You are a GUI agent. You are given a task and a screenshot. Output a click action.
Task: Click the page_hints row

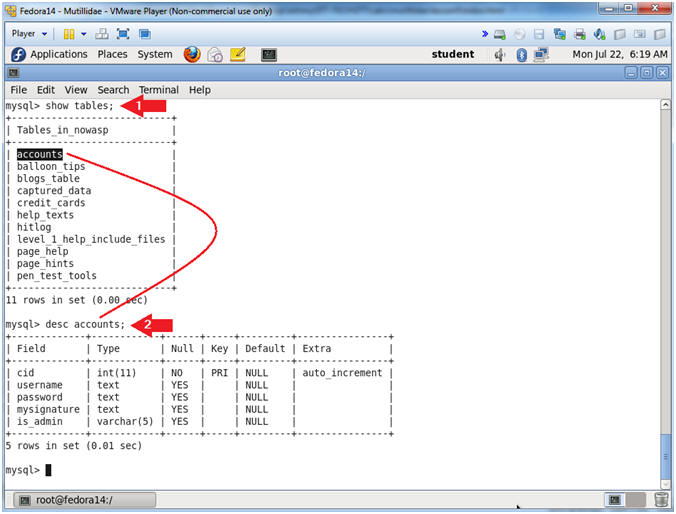pyautogui.click(x=45, y=263)
